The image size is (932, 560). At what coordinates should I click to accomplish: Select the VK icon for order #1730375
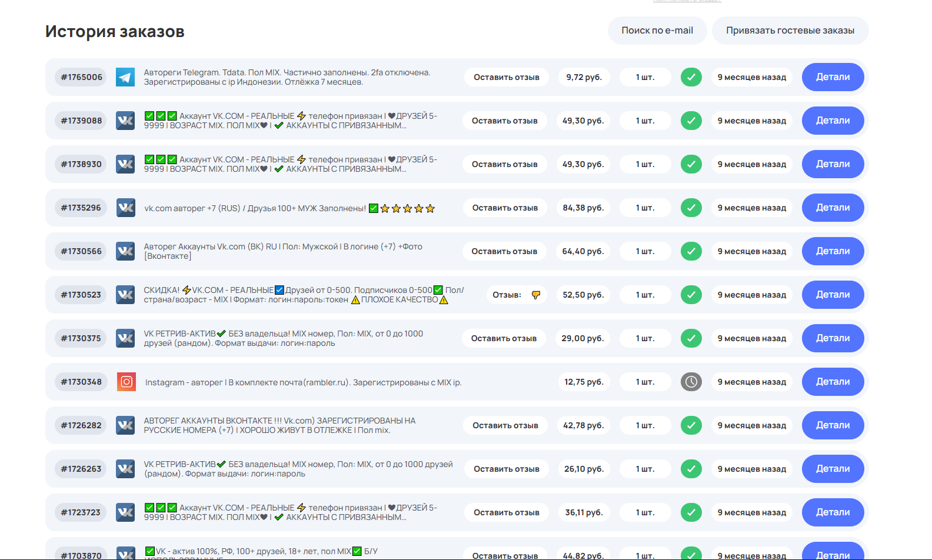coord(125,338)
